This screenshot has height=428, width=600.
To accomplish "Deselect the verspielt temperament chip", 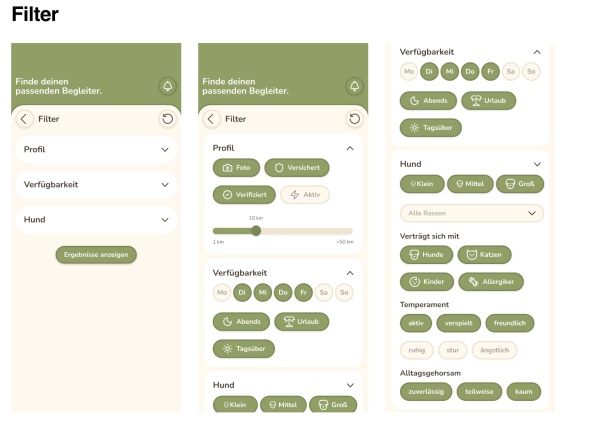I will pyautogui.click(x=460, y=323).
